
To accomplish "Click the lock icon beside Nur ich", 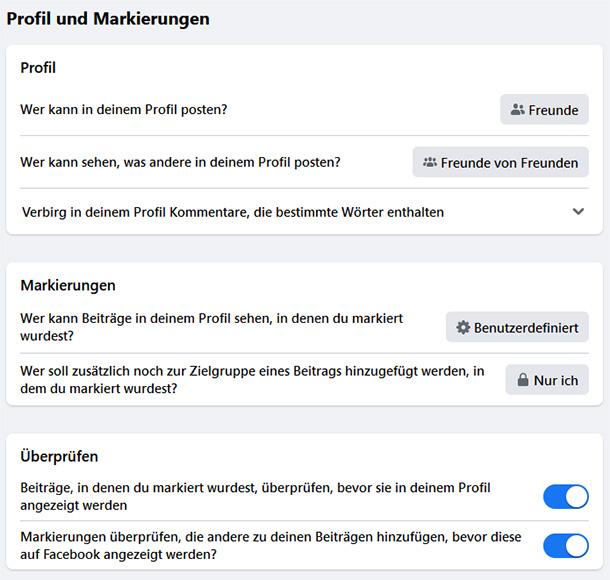I will coord(522,380).
